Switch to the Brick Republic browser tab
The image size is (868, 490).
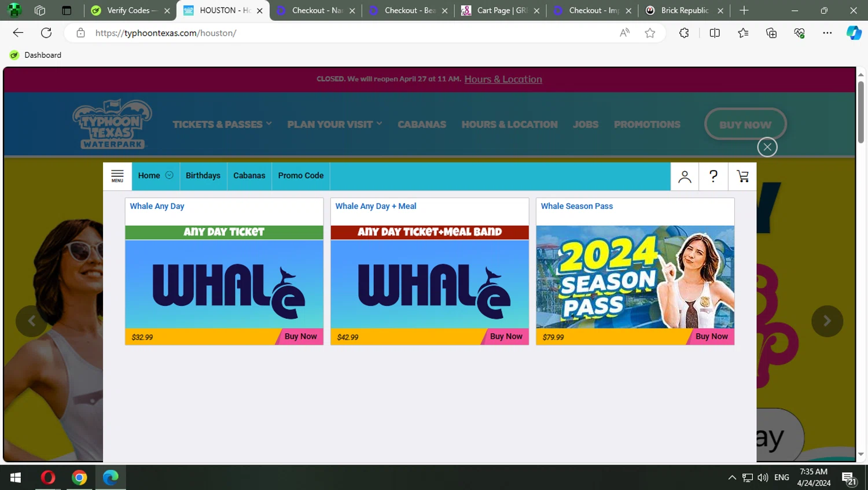(x=685, y=10)
